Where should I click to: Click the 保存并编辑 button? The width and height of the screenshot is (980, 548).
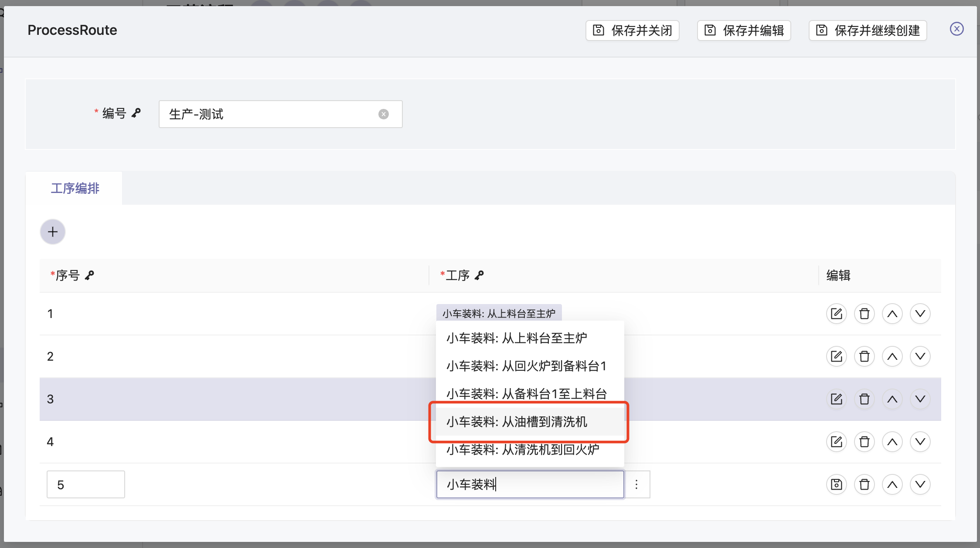(744, 30)
